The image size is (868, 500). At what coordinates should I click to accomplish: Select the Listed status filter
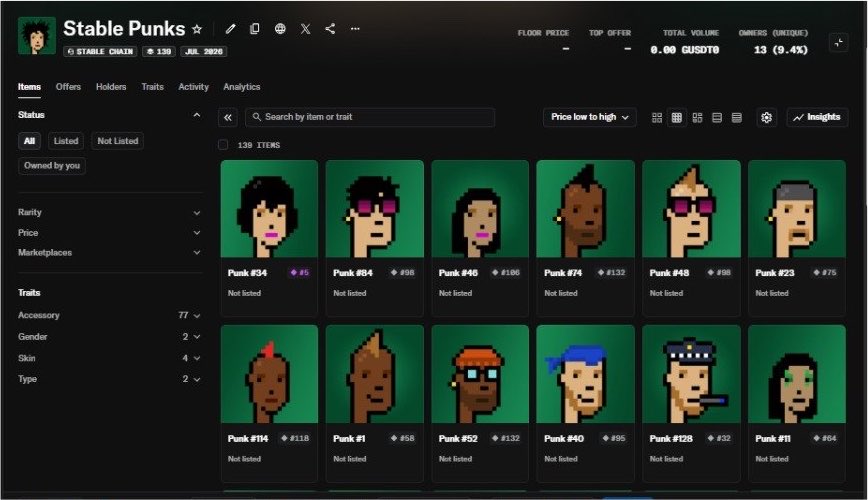(x=66, y=141)
